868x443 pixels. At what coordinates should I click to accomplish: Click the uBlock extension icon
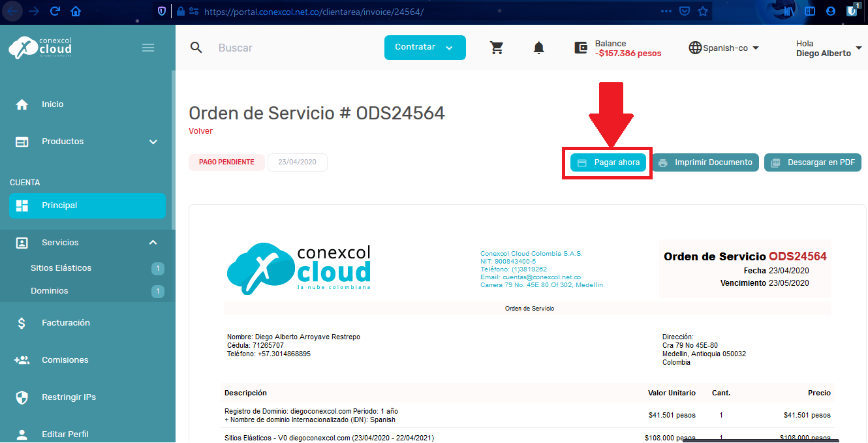[x=852, y=10]
